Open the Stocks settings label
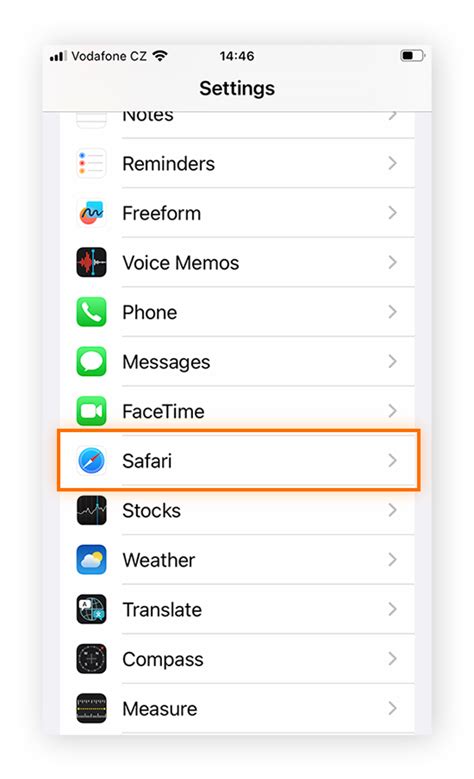Image resolution: width=474 pixels, height=779 pixels. [x=152, y=511]
